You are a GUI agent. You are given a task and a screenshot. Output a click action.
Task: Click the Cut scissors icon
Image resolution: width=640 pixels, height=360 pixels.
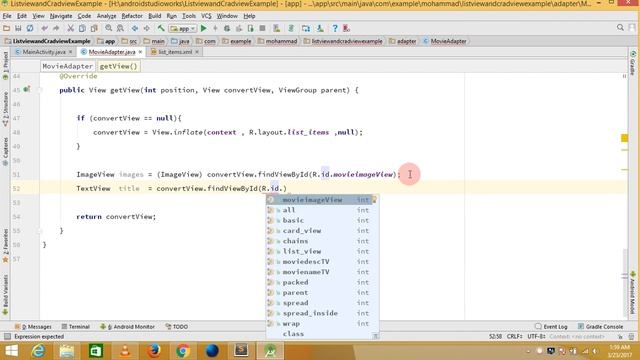click(x=71, y=28)
